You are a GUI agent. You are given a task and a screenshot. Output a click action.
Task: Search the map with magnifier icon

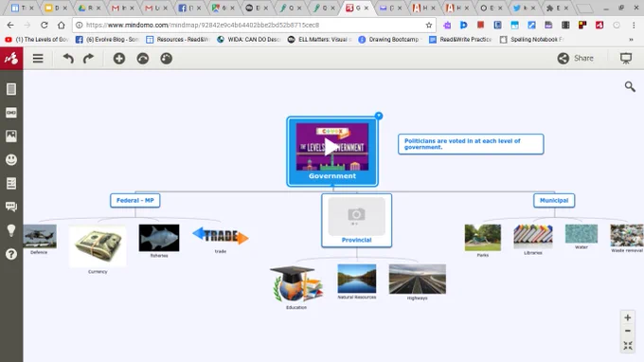point(630,86)
